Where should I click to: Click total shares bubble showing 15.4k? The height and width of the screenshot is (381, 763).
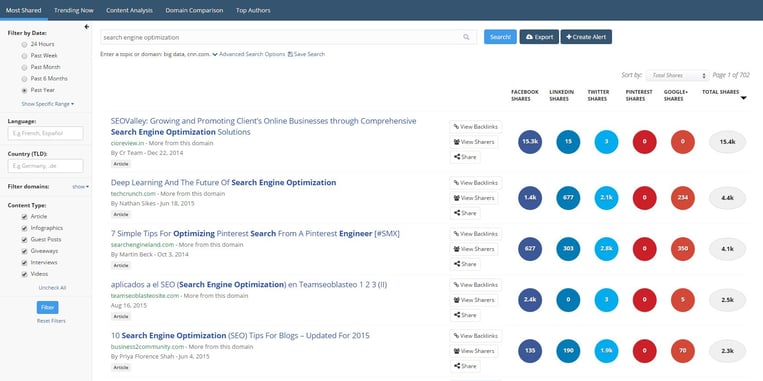coord(727,142)
